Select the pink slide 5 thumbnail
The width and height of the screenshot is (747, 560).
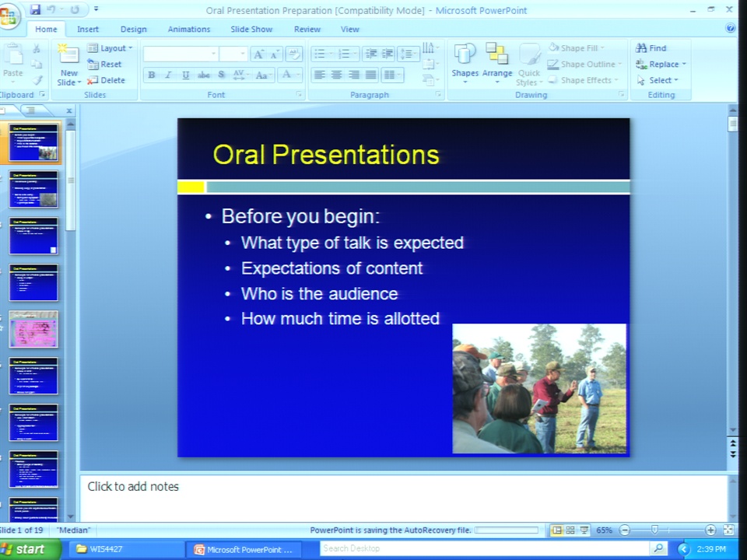pos(33,329)
